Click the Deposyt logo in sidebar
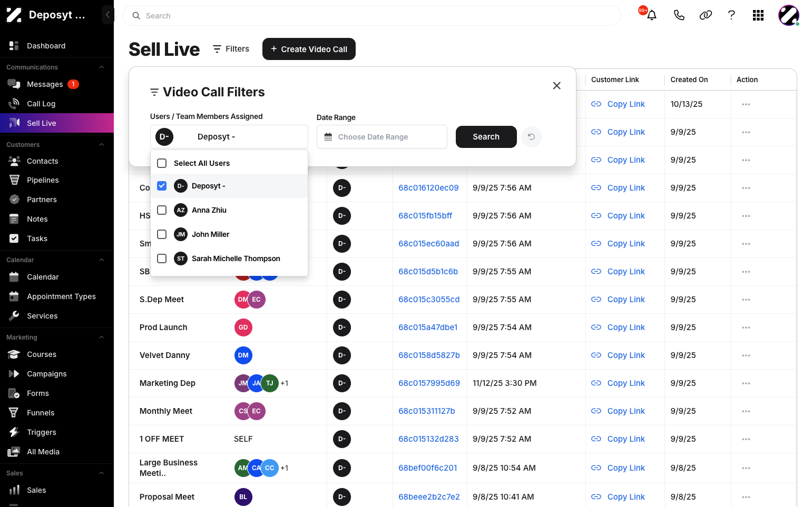This screenshot has height=507, width=812. pyautogui.click(x=14, y=15)
